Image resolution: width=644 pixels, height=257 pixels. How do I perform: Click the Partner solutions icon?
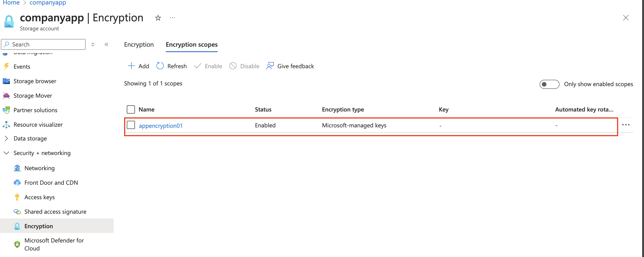[6, 110]
